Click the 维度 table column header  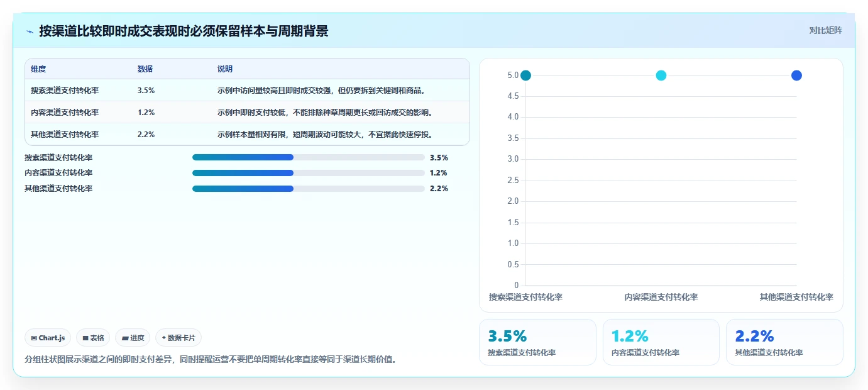coord(38,69)
